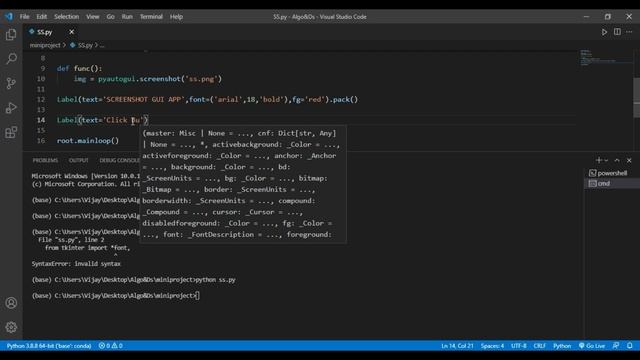Click on line 9 def func()
The width and height of the screenshot is (640, 360).
[x=80, y=69]
